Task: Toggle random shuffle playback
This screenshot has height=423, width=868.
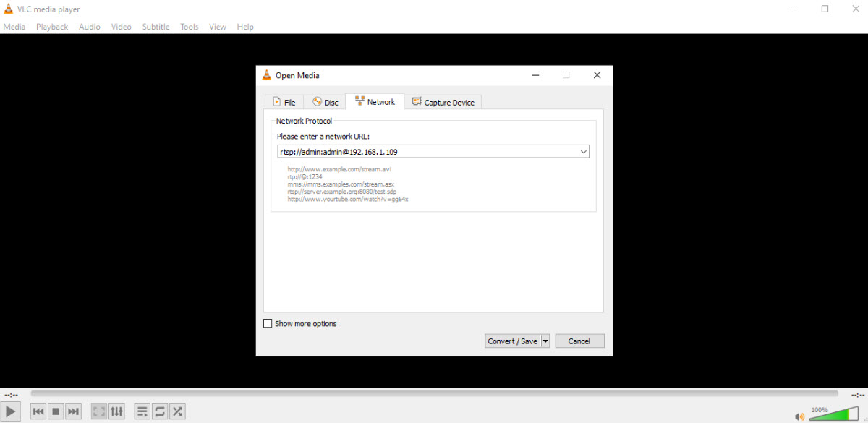Action: tap(176, 411)
